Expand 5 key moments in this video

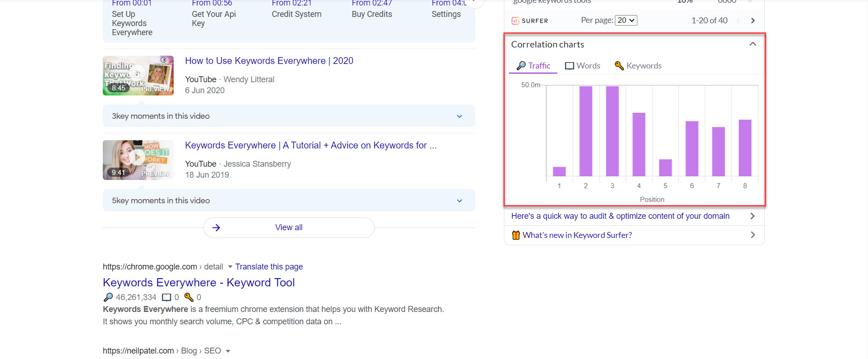[460, 201]
